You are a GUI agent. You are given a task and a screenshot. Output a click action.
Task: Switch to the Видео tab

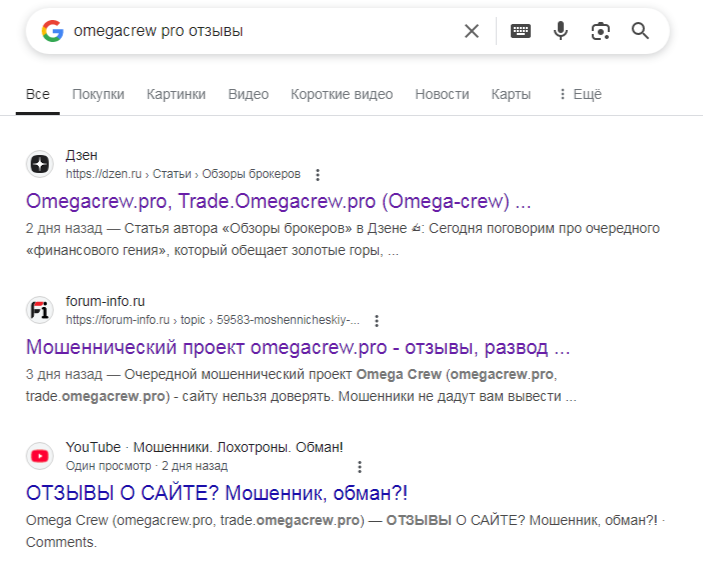[x=248, y=94]
